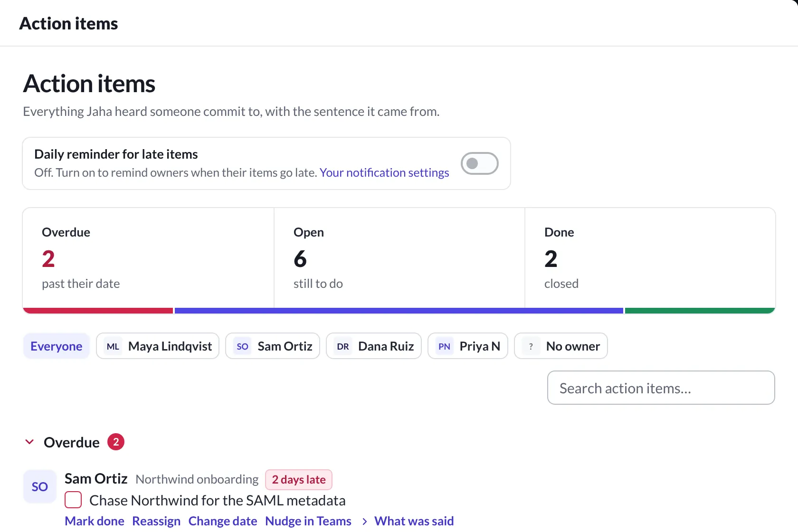
Task: Filter by Dana Ruiz
Action: 374,346
